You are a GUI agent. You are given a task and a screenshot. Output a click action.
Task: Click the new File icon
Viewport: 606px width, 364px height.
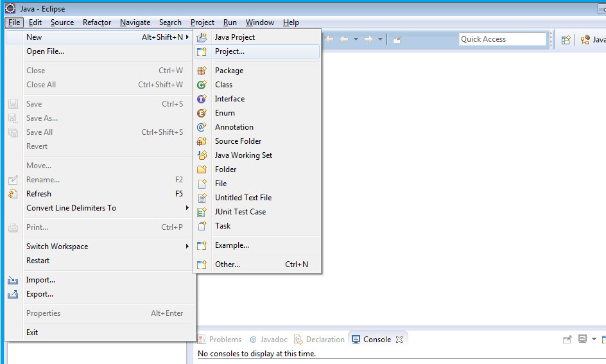[202, 184]
